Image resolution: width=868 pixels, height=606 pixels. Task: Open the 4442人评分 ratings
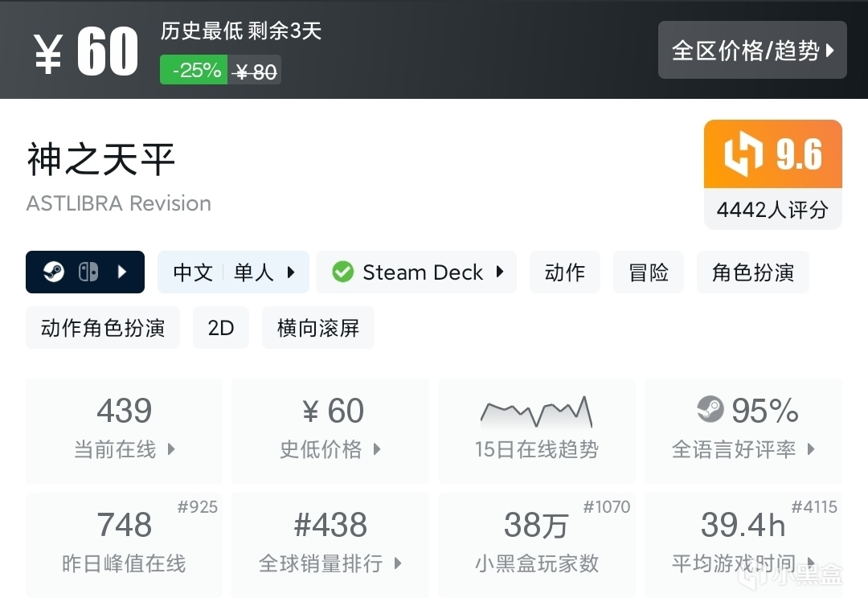[772, 210]
